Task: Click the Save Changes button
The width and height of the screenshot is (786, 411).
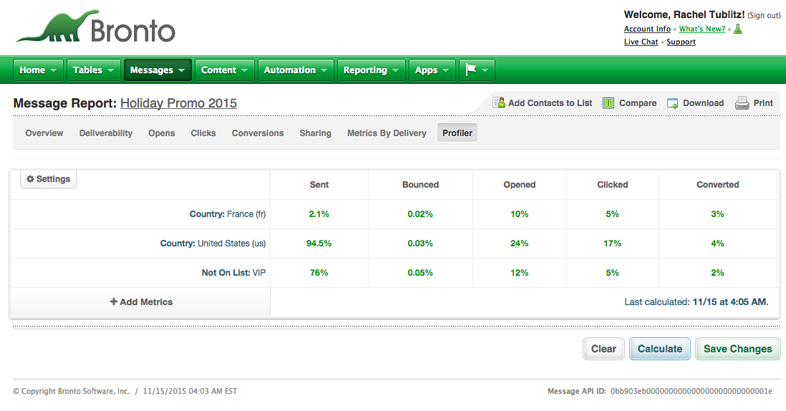Action: pyautogui.click(x=737, y=349)
